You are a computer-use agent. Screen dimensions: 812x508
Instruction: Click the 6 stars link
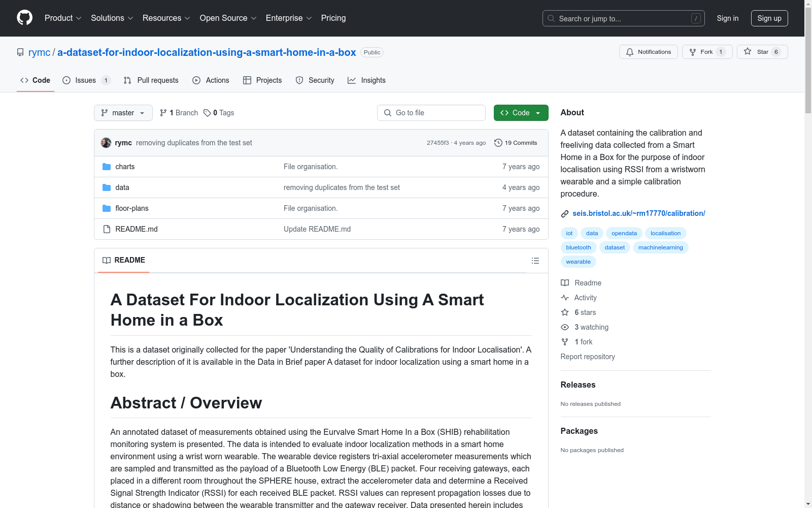(x=585, y=312)
